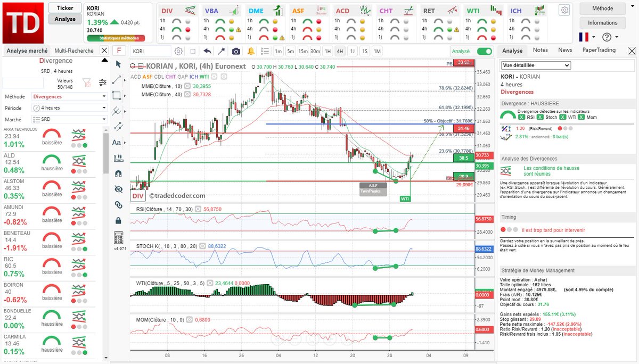Toggle the Stoch divergence checkbox

[x=540, y=117]
